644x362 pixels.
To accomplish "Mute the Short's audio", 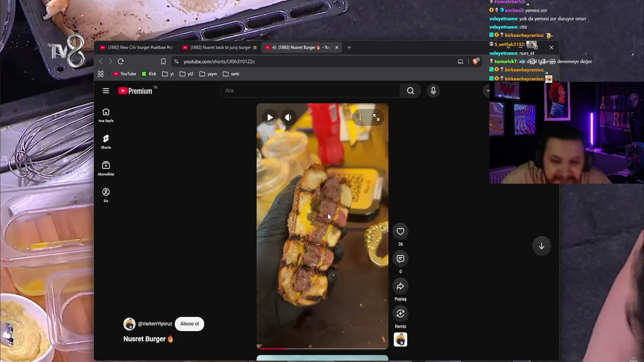I will click(288, 118).
